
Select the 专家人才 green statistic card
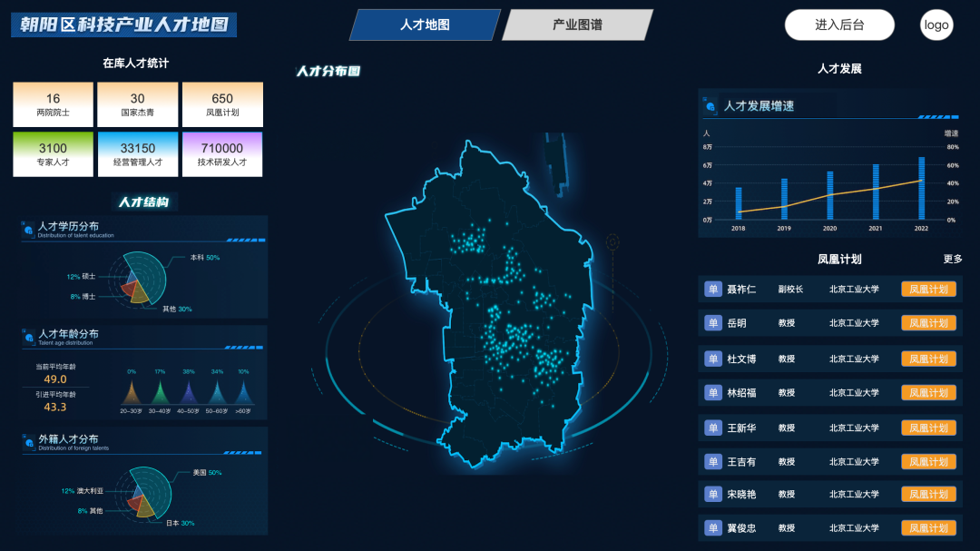click(53, 154)
